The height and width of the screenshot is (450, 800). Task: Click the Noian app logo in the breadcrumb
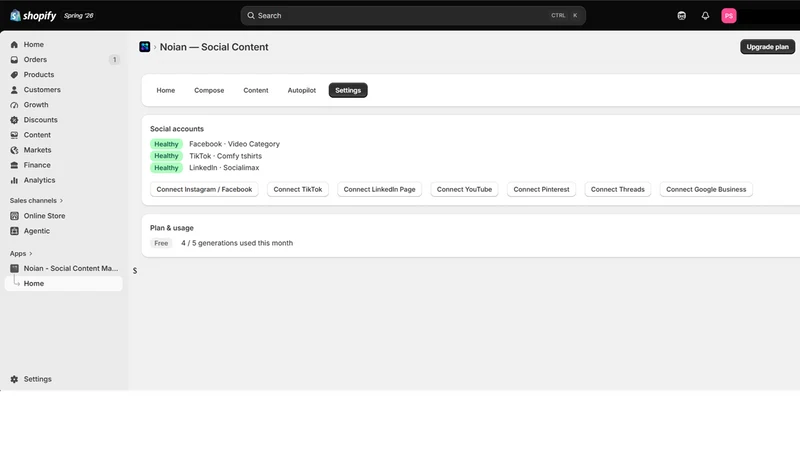145,47
